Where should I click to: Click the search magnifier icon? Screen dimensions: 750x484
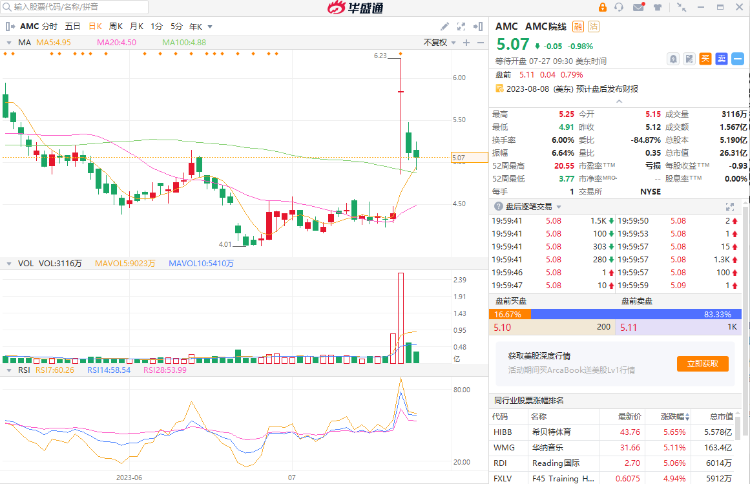7,7
